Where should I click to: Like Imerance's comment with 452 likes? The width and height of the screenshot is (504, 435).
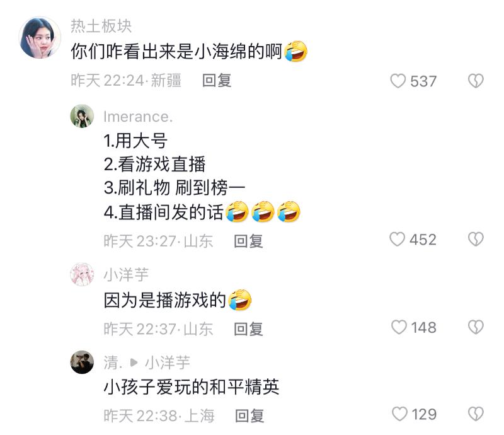click(x=398, y=240)
